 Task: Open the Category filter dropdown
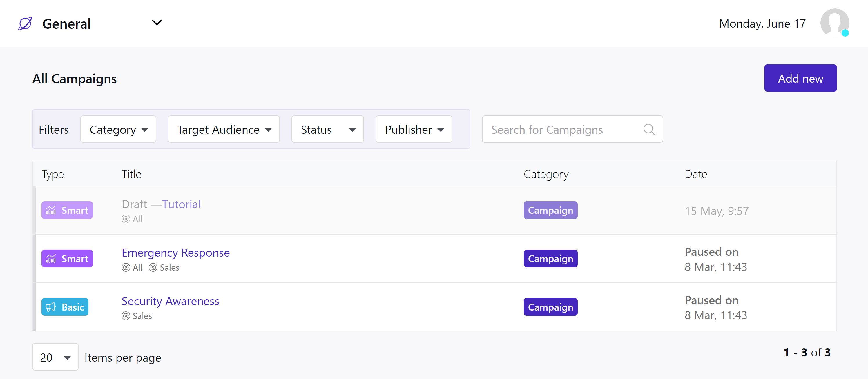coord(118,129)
